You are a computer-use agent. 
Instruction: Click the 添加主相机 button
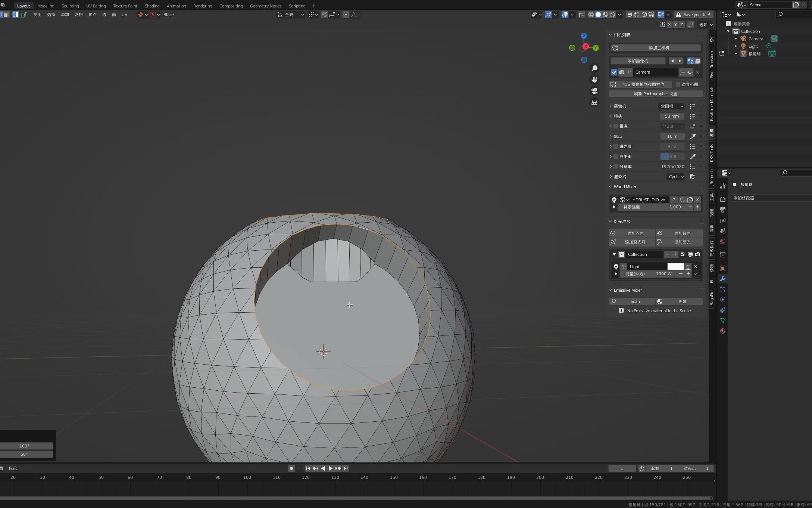(659, 48)
